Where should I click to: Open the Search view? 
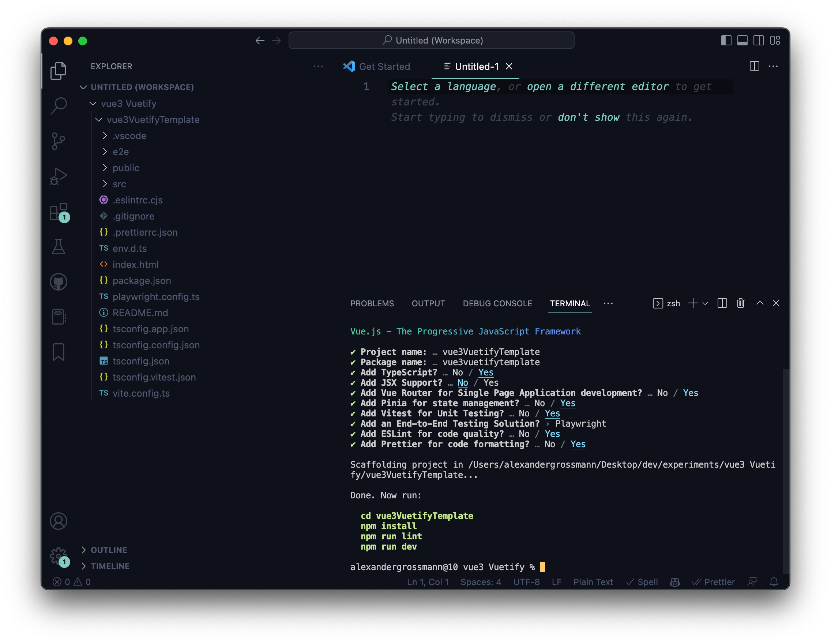(x=59, y=105)
